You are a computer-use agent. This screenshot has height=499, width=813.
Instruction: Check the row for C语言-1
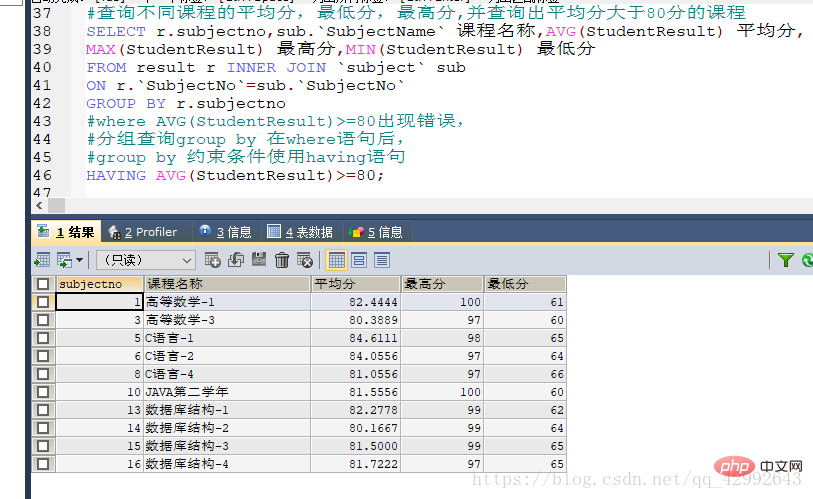click(43, 338)
